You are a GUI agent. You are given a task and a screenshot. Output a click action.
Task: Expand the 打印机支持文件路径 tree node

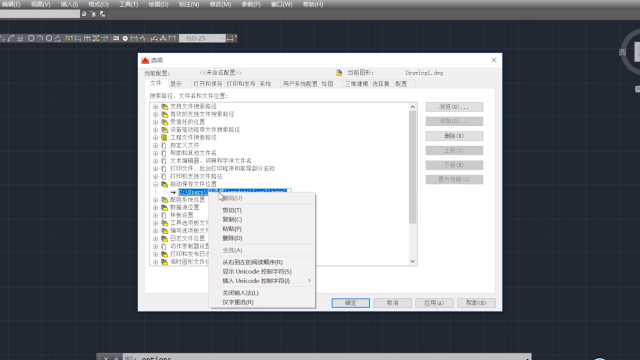coord(156,176)
